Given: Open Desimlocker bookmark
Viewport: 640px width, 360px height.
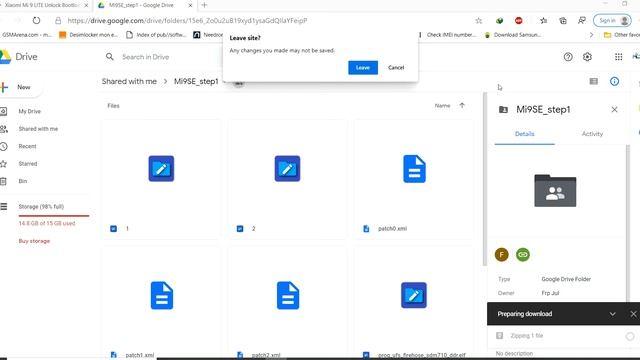Looking at the screenshot, I should pyautogui.click(x=89, y=35).
